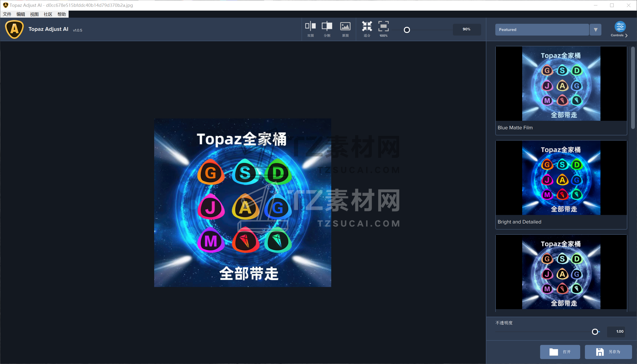Open the 编辑 menu

coord(21,14)
